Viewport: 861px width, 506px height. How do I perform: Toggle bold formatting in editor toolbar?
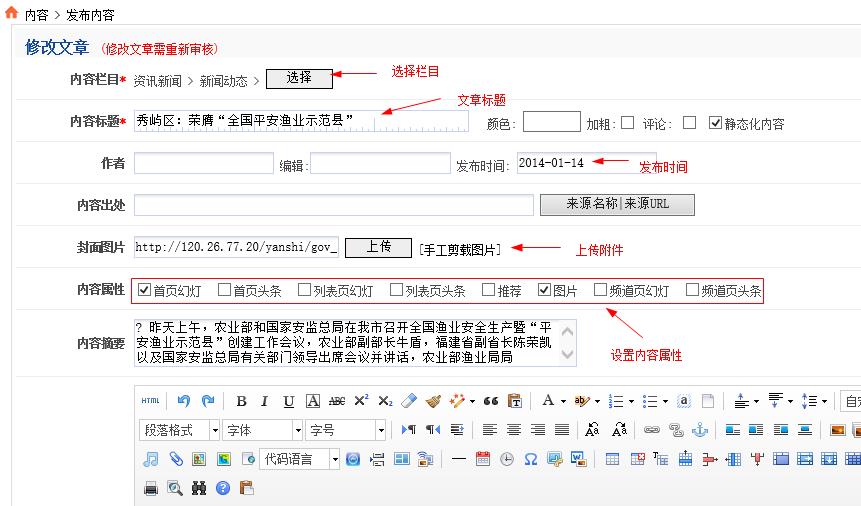tap(241, 401)
